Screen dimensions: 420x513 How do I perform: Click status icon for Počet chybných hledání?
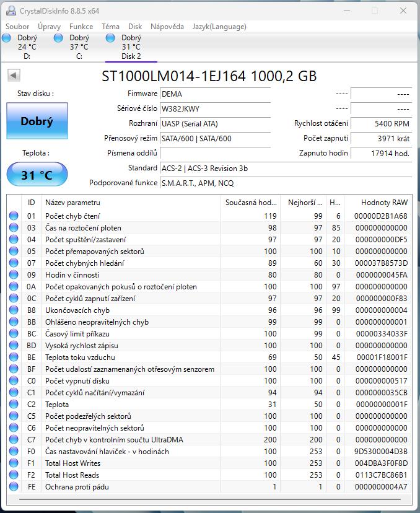[x=14, y=263]
